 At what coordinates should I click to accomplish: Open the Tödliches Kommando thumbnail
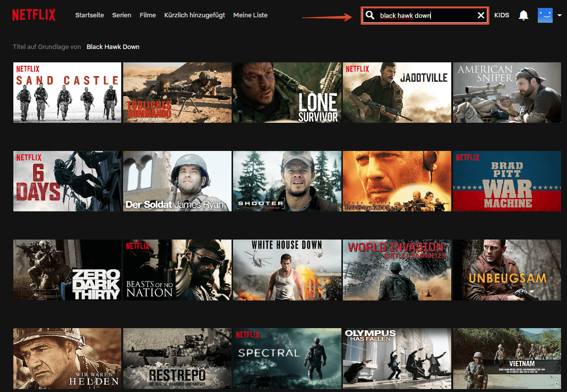point(177,93)
